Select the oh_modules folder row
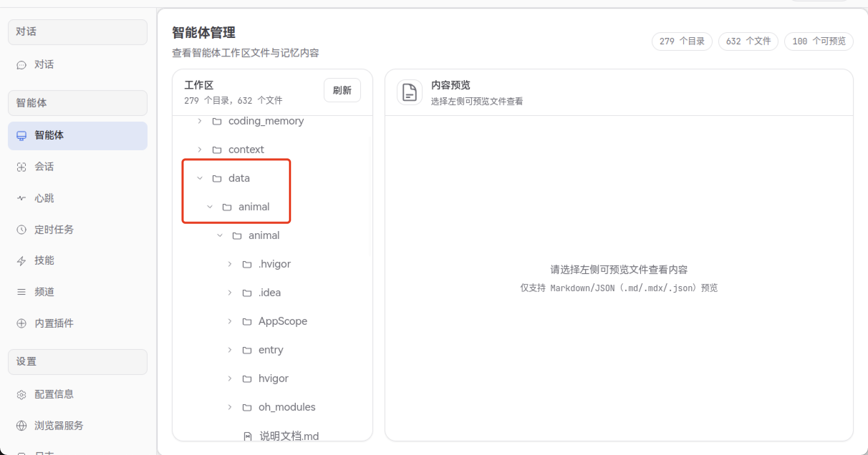The image size is (868, 455). pos(272,407)
